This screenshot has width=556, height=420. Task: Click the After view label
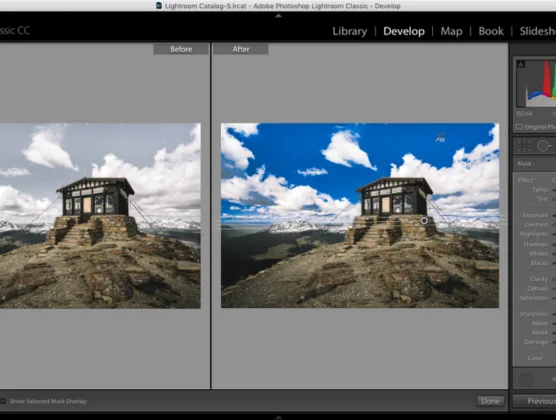241,49
